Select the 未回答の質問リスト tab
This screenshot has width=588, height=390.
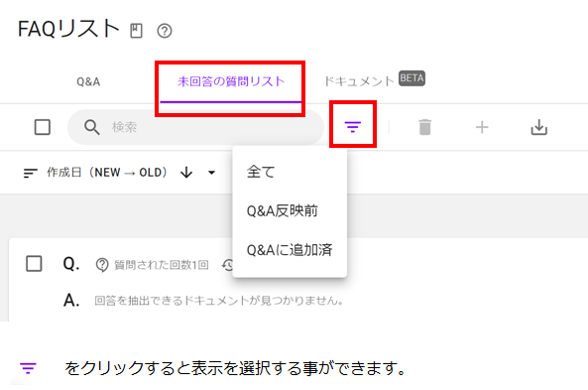coord(231,81)
